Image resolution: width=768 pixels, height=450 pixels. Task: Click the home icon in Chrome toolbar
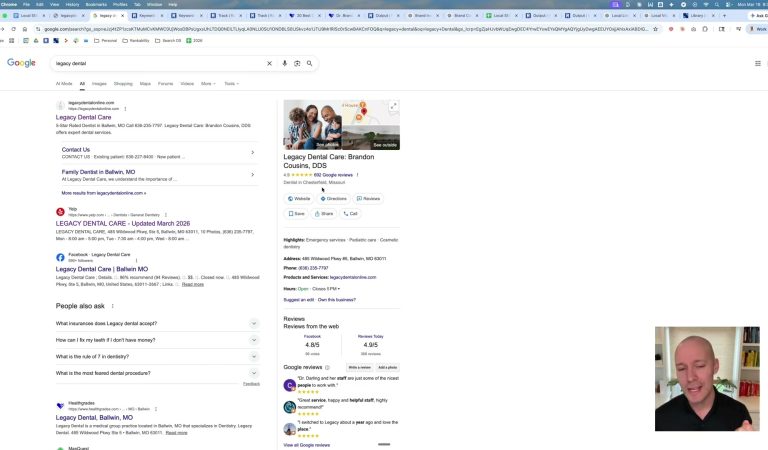click(x=24, y=29)
